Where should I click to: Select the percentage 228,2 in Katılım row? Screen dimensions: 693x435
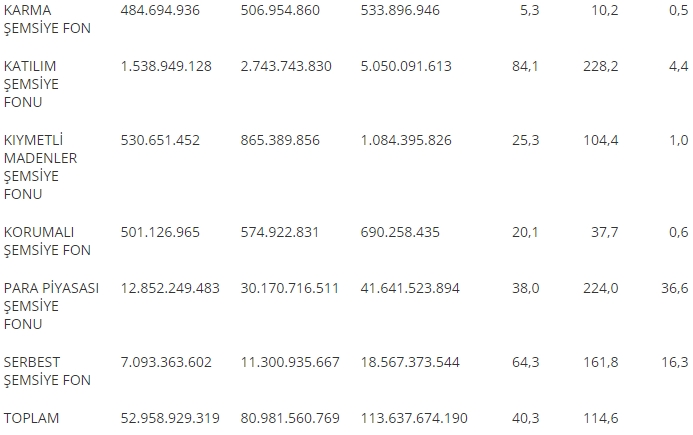point(601,66)
